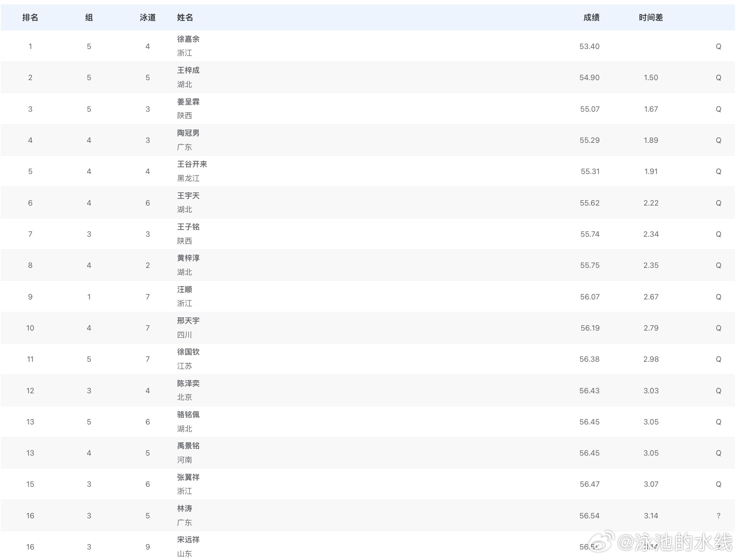Click the province label 浙江 under 徐嘉余

(x=185, y=53)
